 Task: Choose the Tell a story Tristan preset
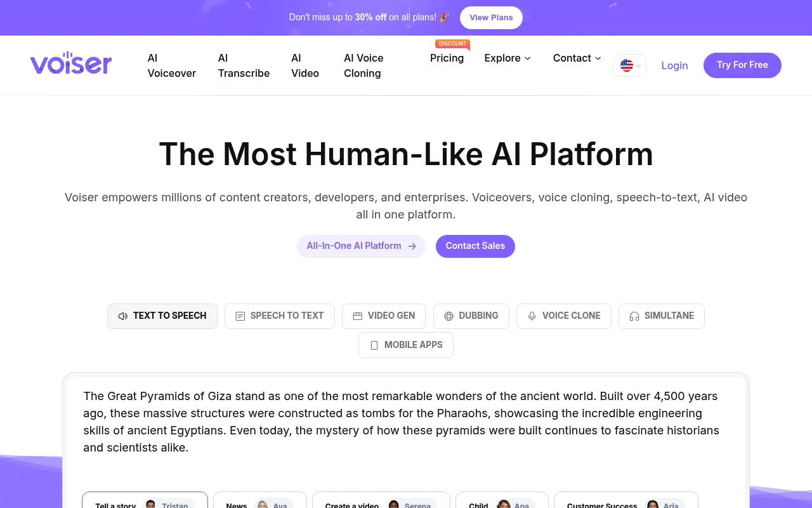(145, 500)
